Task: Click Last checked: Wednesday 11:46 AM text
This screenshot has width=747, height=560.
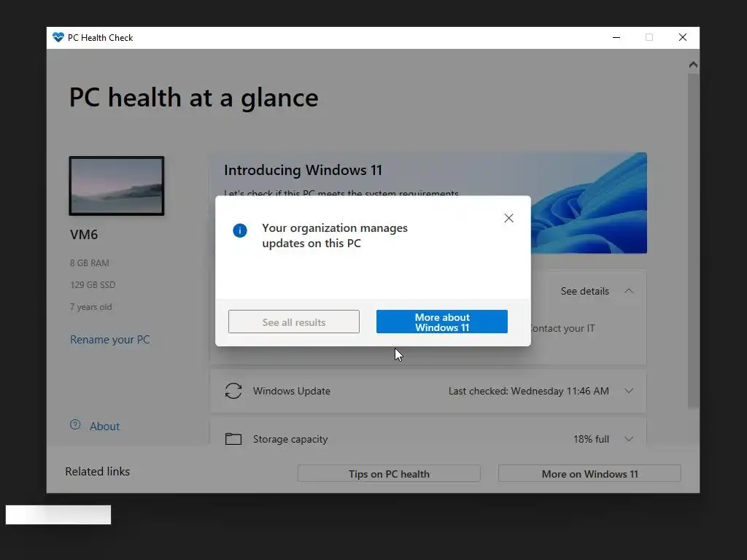Action: (528, 391)
